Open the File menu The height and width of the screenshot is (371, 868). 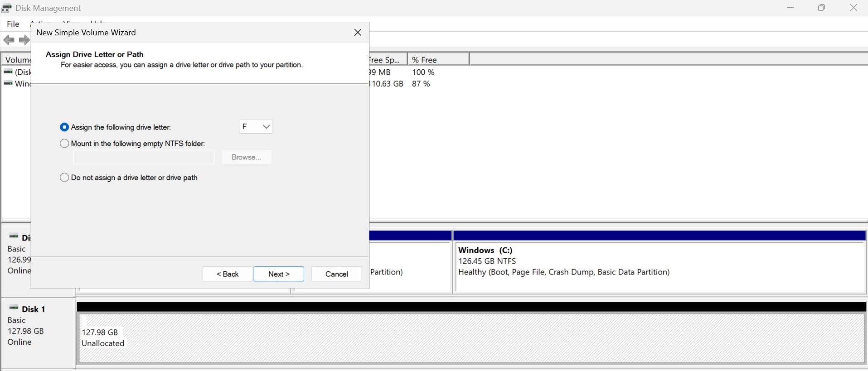point(13,24)
